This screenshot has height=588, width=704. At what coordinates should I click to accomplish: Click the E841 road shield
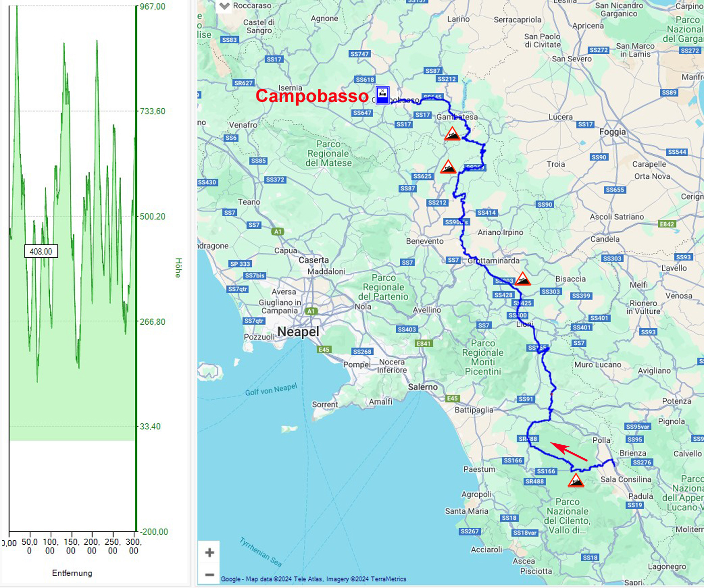pos(424,343)
